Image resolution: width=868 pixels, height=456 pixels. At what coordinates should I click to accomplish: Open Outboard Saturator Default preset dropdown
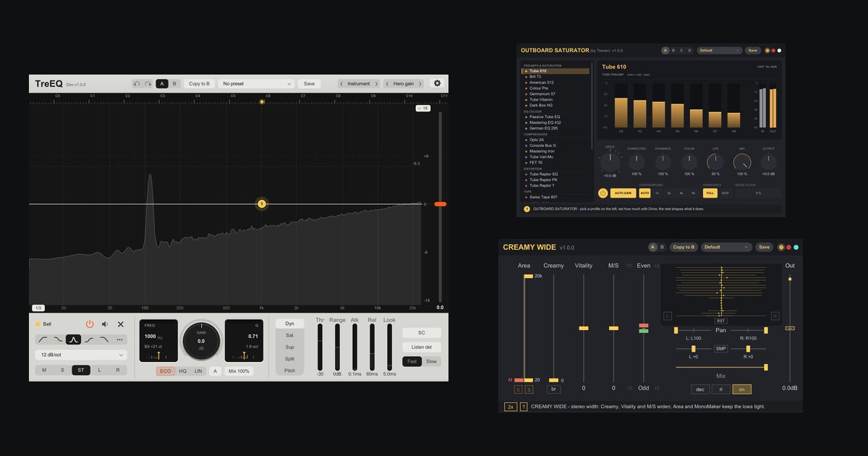tap(719, 51)
